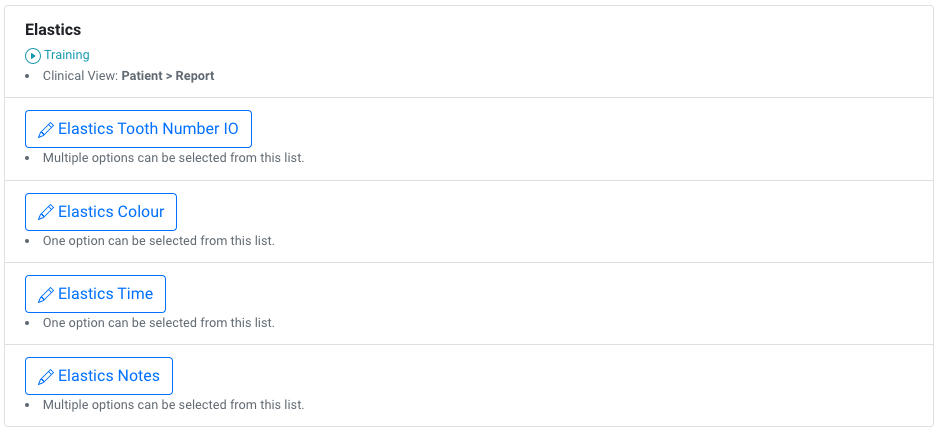Click the play icon beside Training
The height and width of the screenshot is (433, 942).
pos(32,55)
